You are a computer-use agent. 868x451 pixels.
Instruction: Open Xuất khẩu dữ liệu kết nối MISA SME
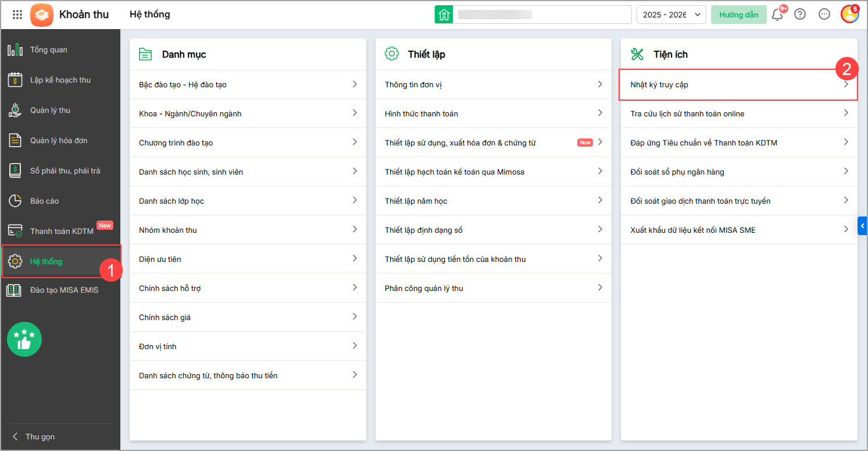click(739, 230)
